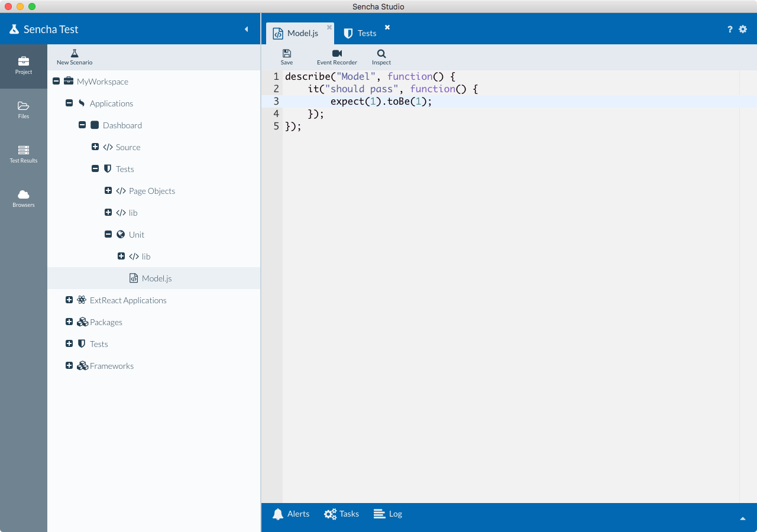Collapse the Sencha Test side panel
Viewport: 757px width, 532px height.
pyautogui.click(x=247, y=29)
